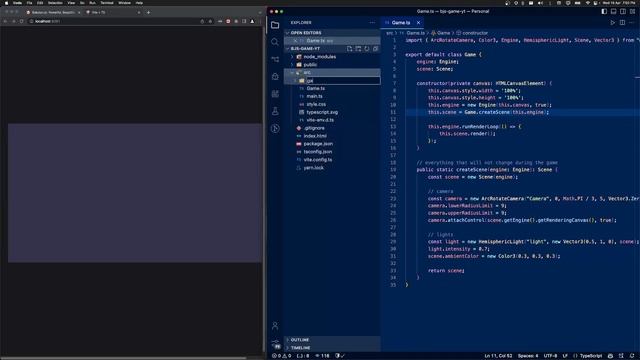Expand the Timeline section
Image resolution: width=640 pixels, height=360 pixels.
(332, 348)
